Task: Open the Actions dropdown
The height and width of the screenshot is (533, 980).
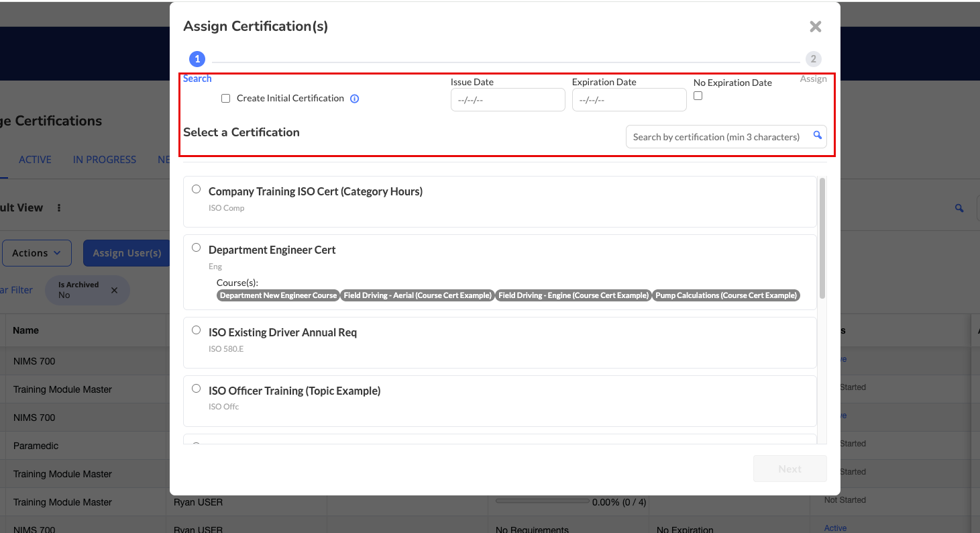Action: tap(37, 253)
